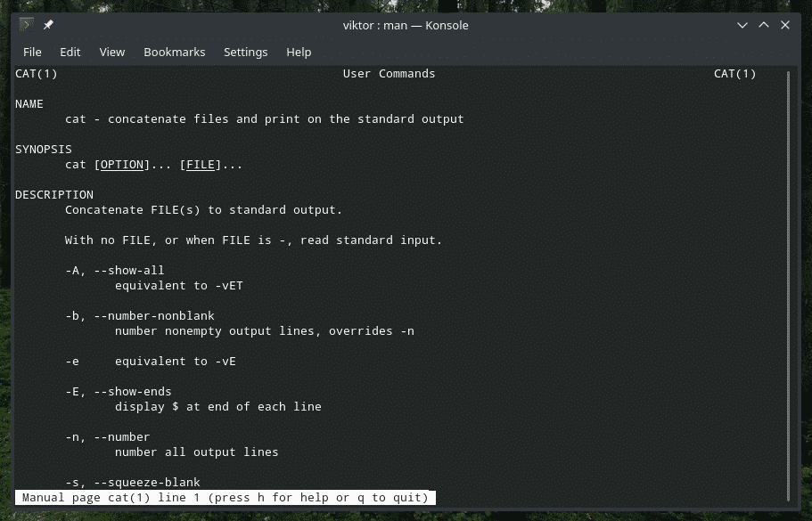
Task: Click the 'viktor : man — Konsole' title
Action: coord(406,25)
